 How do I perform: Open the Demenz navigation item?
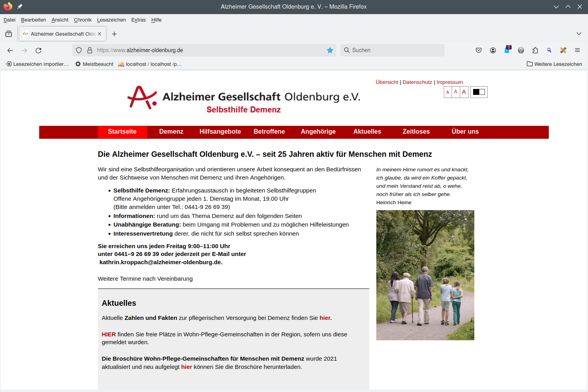171,132
